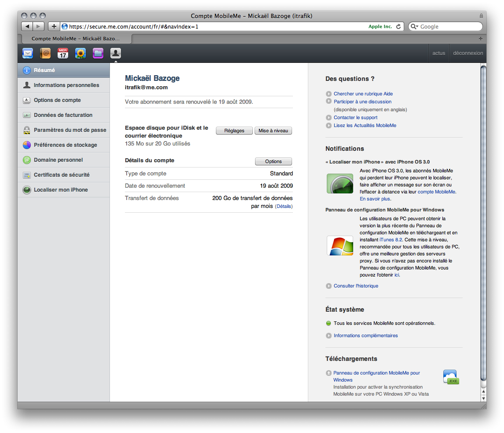Image resolution: width=504 pixels, height=433 pixels.
Task: Open Informations complémentaires link
Action: 366,336
